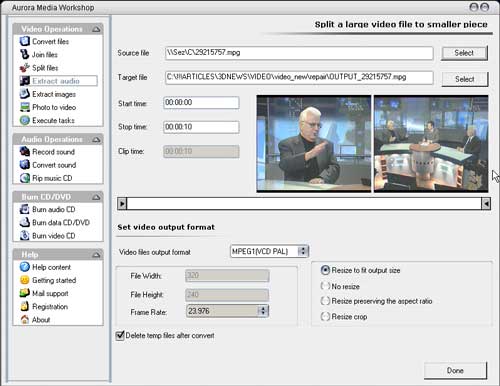
Task: Click Select button beside Source file
Action: (x=464, y=53)
